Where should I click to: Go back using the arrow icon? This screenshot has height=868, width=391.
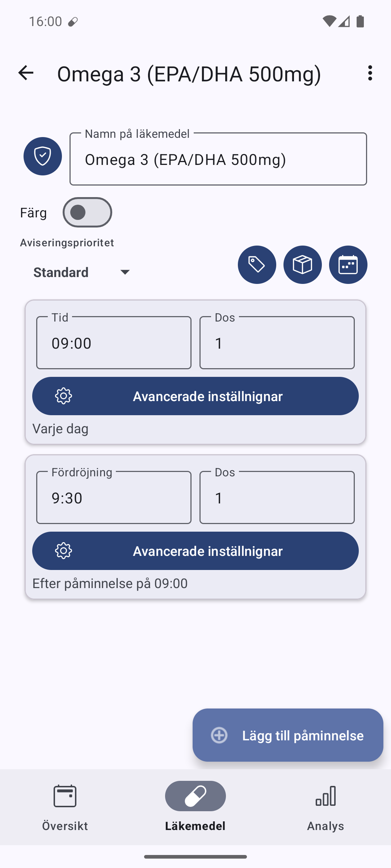click(x=26, y=73)
